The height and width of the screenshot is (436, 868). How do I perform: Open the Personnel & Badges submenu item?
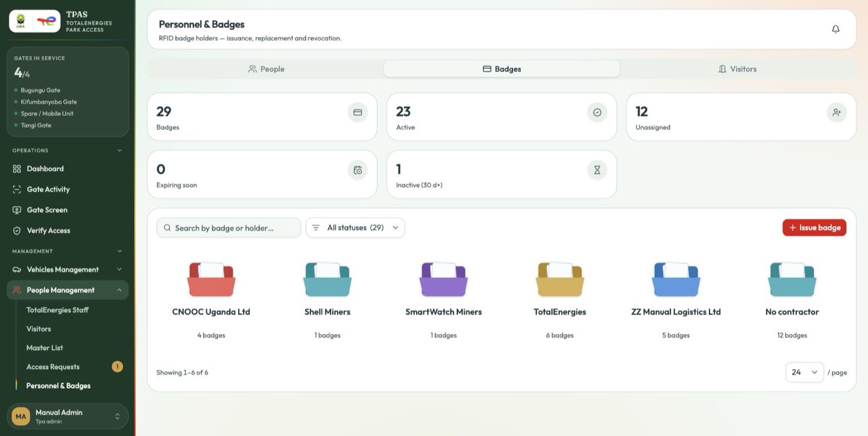point(58,386)
